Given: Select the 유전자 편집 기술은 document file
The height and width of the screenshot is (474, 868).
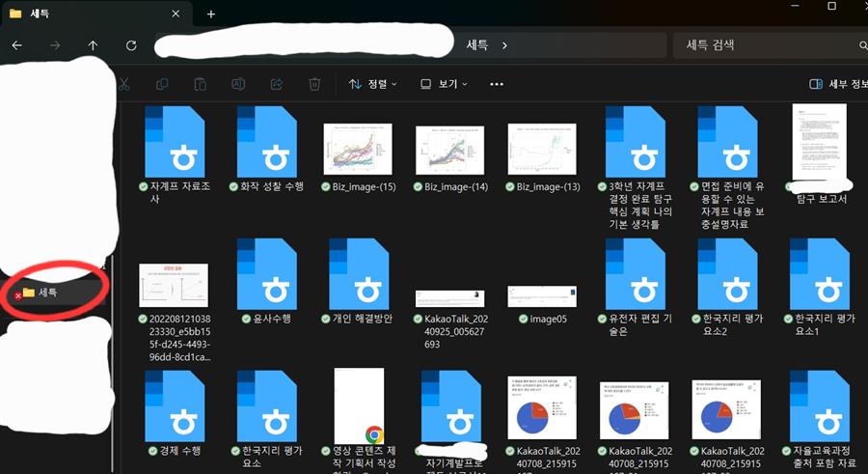Looking at the screenshot, I should [634, 280].
